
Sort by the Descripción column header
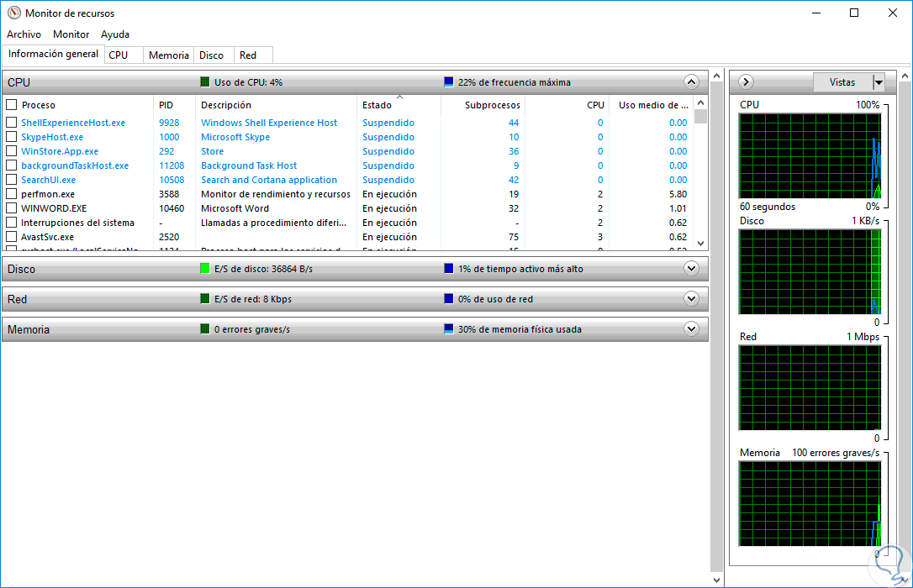tap(276, 105)
